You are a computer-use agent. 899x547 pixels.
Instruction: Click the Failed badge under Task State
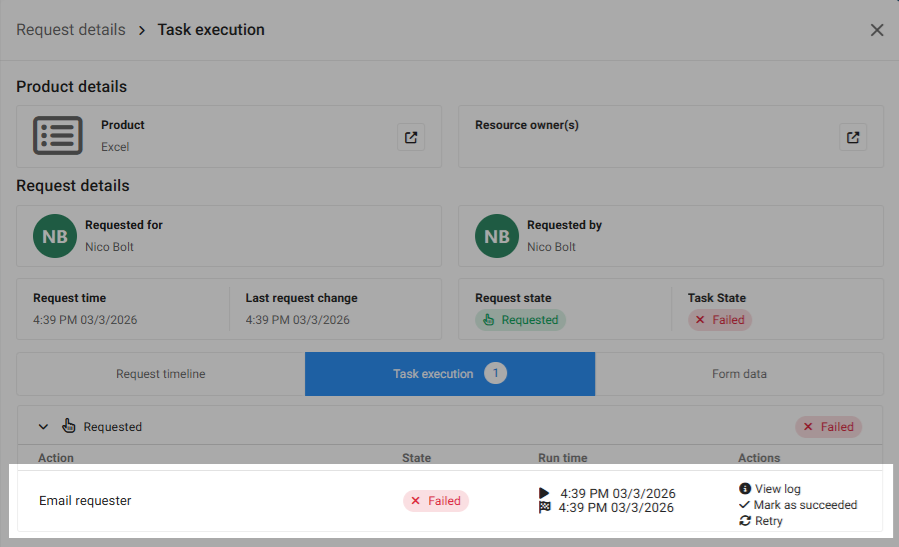[x=720, y=320]
